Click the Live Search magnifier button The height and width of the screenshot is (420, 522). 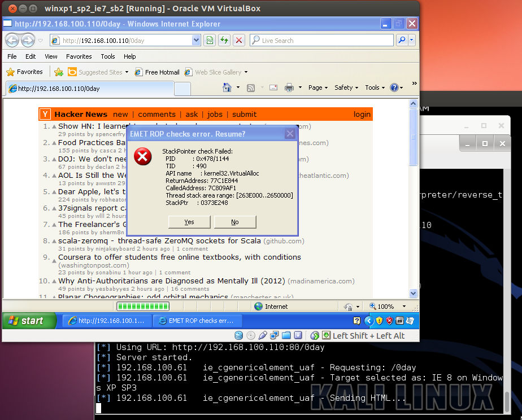coord(402,40)
